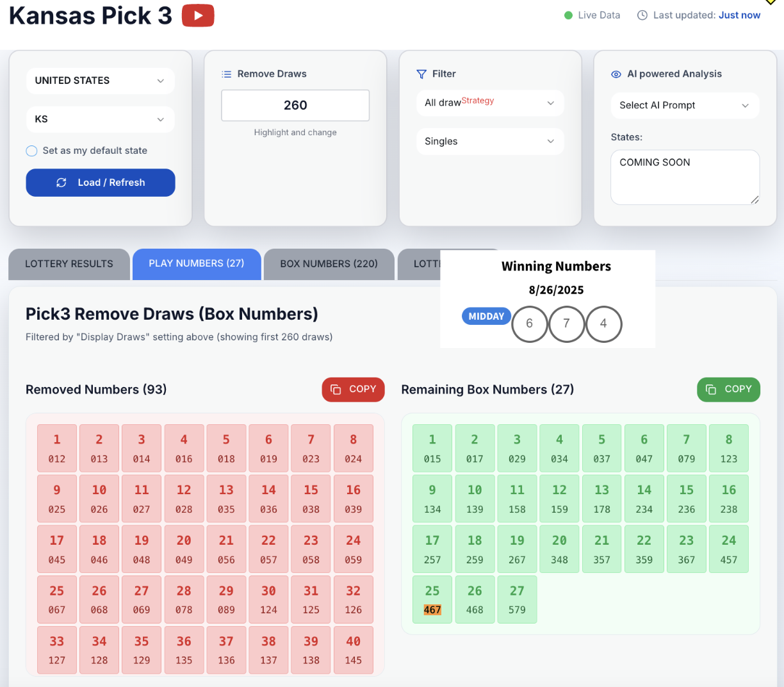The height and width of the screenshot is (687, 784).
Task: Select remaining box number 238
Action: tap(729, 499)
